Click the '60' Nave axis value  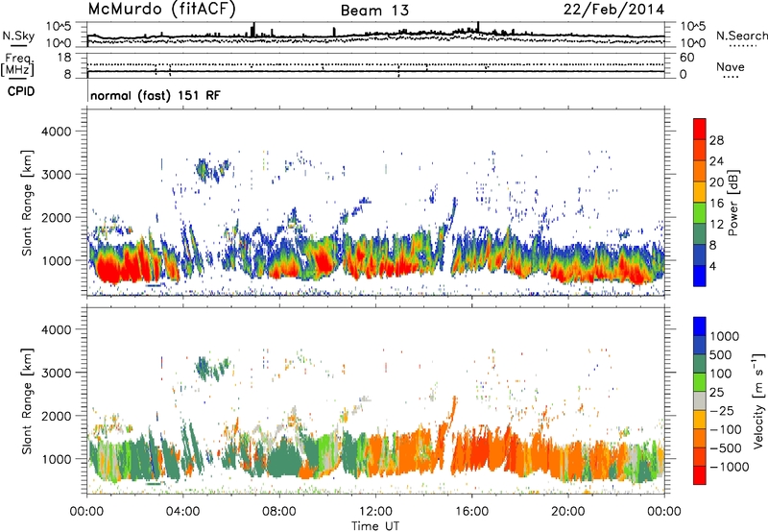pyautogui.click(x=687, y=58)
